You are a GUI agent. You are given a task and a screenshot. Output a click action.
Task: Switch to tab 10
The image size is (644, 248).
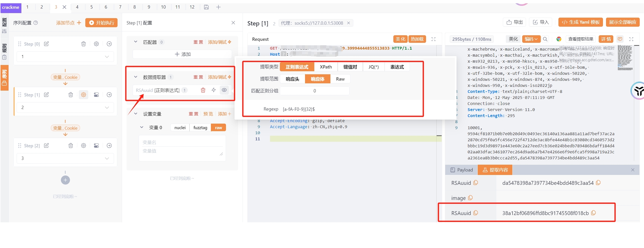pos(163,7)
